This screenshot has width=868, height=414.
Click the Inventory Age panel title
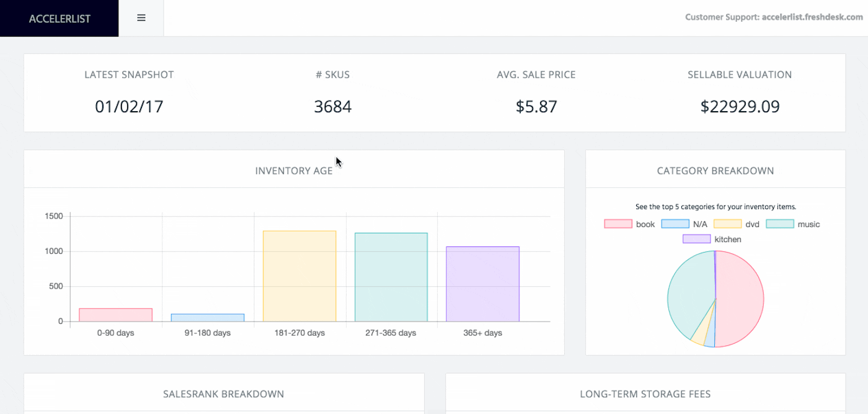pos(294,170)
